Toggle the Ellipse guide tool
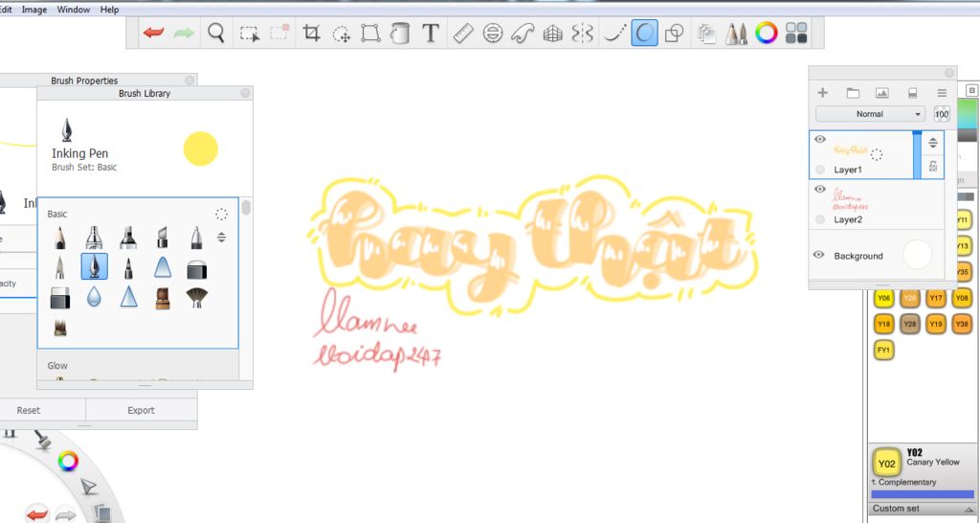This screenshot has height=523, width=980. [x=493, y=33]
